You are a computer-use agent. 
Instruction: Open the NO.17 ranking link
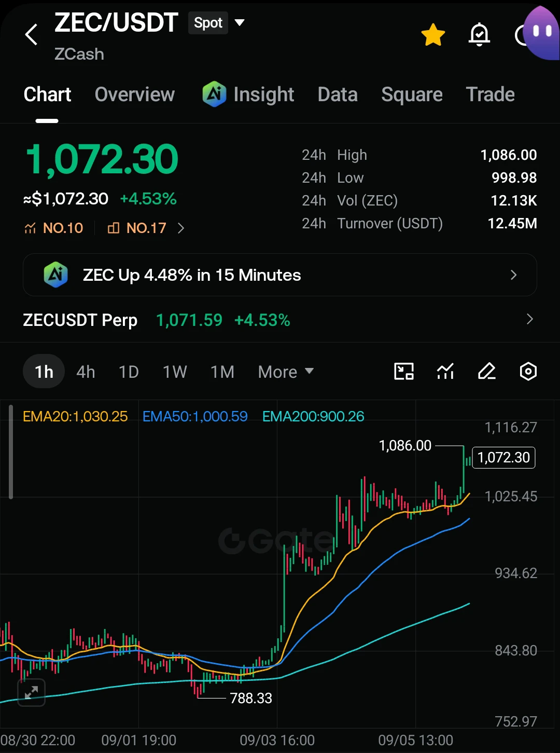pyautogui.click(x=137, y=228)
